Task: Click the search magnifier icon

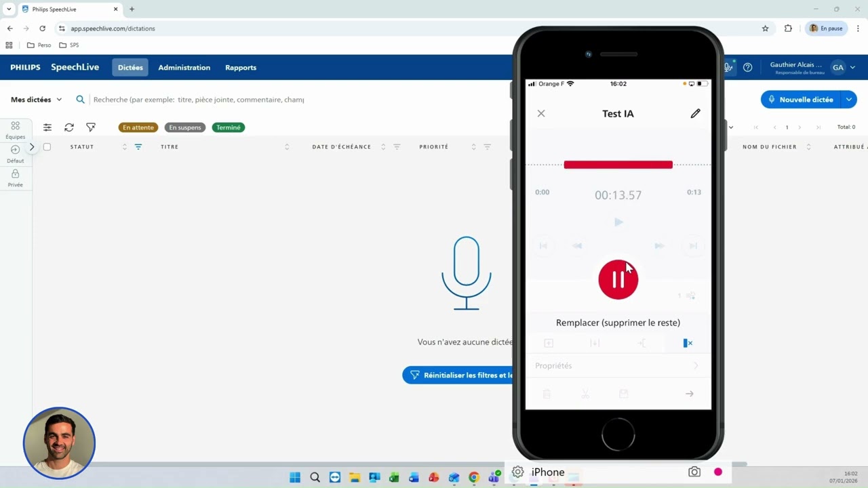Action: click(x=80, y=100)
